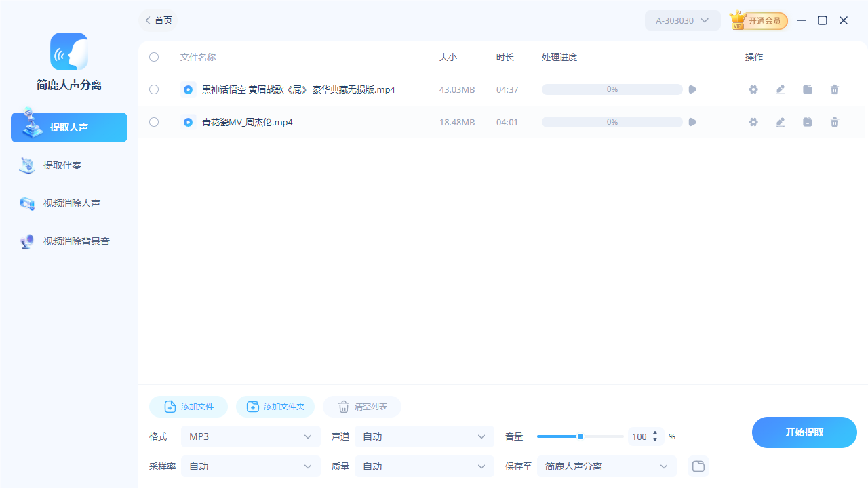Open the A-303030 account dropdown
868x488 pixels.
(682, 20)
